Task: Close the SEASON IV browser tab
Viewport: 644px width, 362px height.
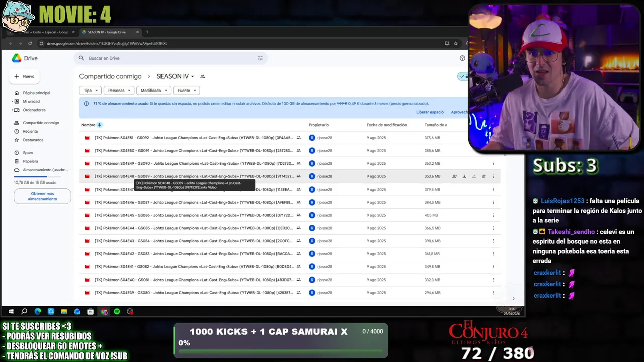Action: pyautogui.click(x=137, y=32)
